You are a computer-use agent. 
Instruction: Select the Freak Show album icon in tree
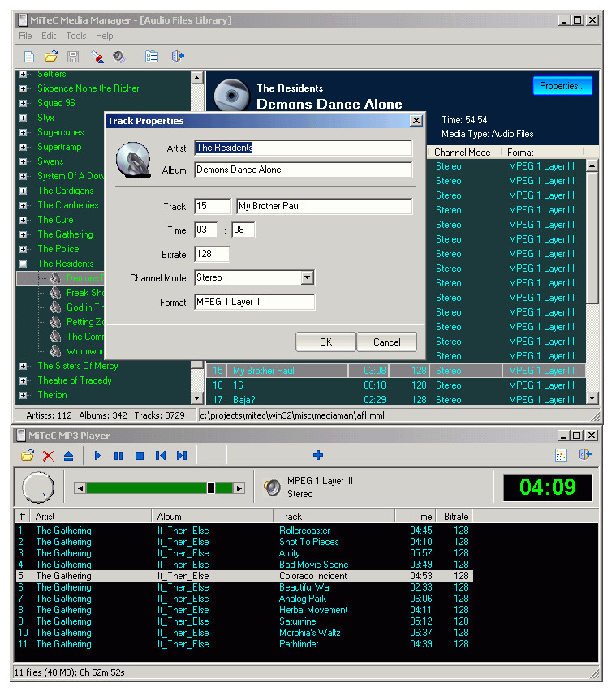pyautogui.click(x=55, y=293)
